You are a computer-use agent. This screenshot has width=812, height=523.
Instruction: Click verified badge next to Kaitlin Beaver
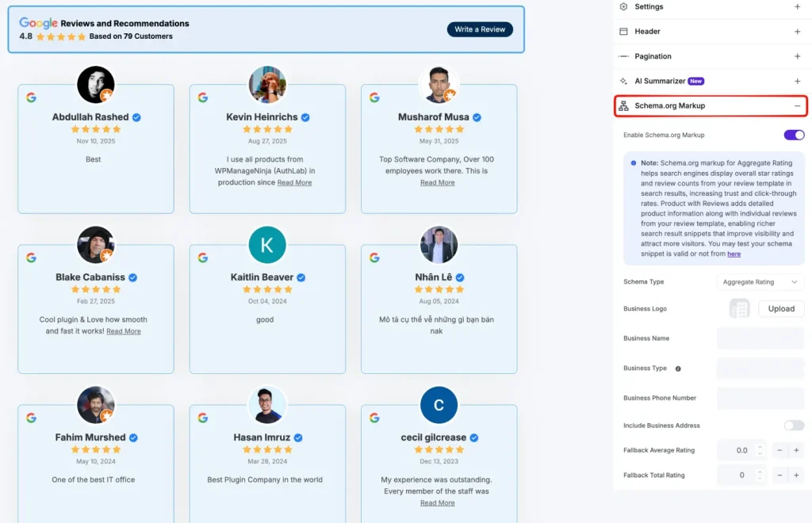point(301,277)
